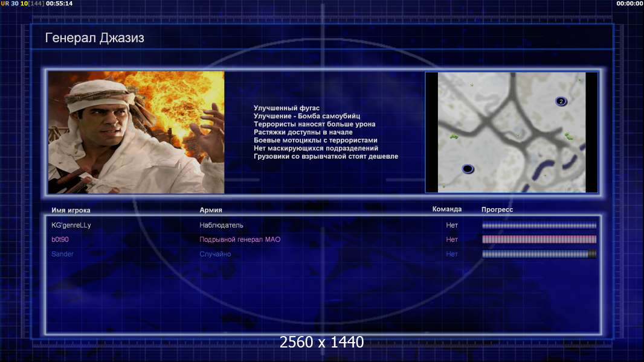Screen dimensions: 644x362
Task: Click the 00:55:14 timer overlay
Action: pyautogui.click(x=59, y=3)
